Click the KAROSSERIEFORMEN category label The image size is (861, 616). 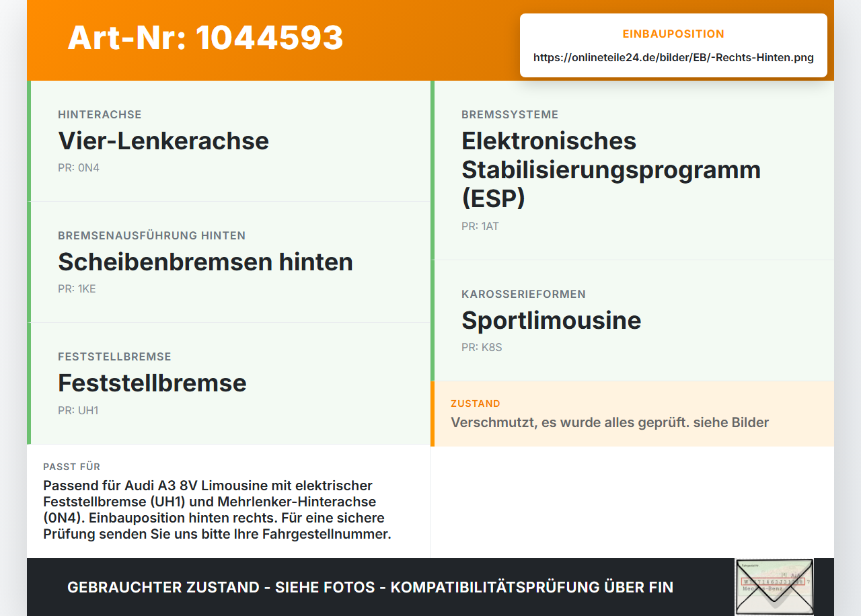[x=523, y=295]
